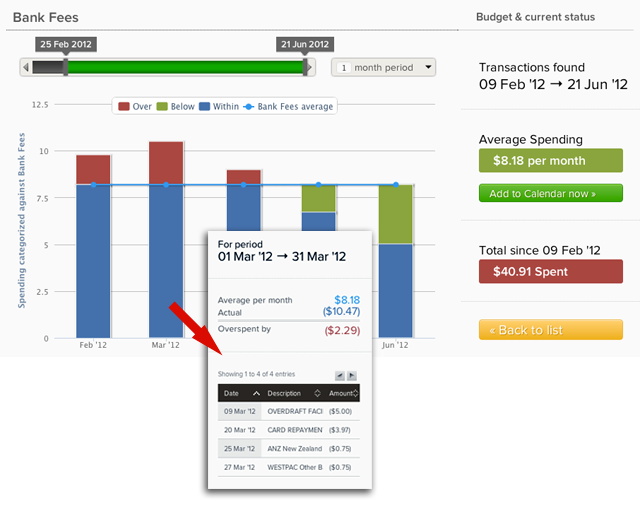
Task: Click the period number input box
Action: pyautogui.click(x=343, y=68)
